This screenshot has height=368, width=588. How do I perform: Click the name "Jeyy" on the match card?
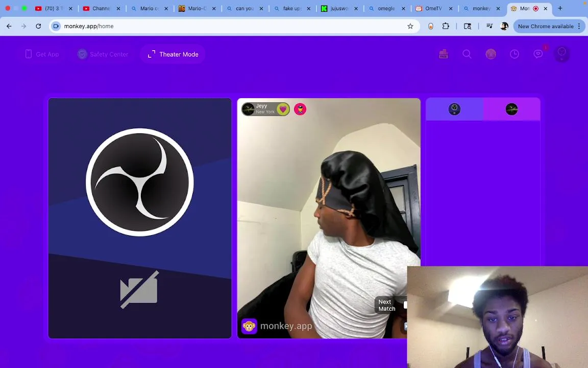(261, 106)
